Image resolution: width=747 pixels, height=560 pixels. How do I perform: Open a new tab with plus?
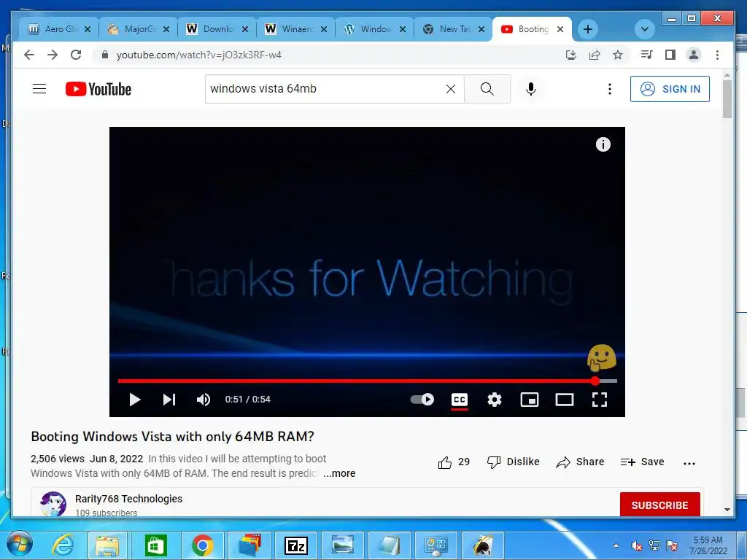588,29
